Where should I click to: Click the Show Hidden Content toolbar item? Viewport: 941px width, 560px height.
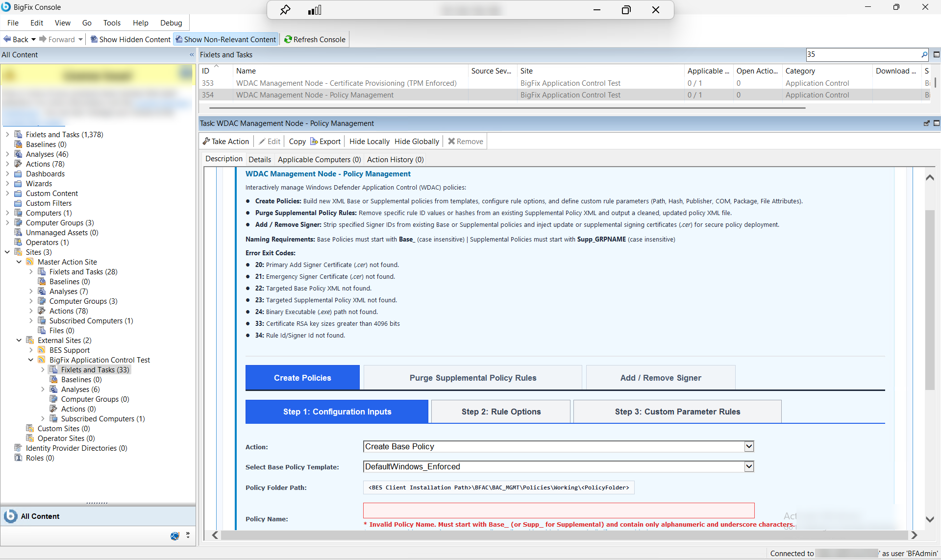130,40
